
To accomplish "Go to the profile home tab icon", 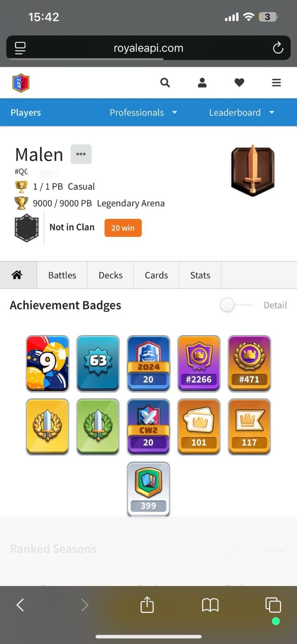I will pos(17,275).
